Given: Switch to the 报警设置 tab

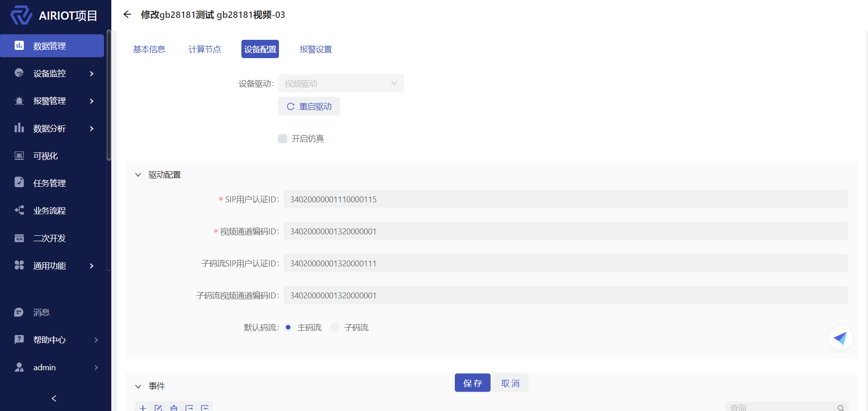Looking at the screenshot, I should click(x=316, y=49).
